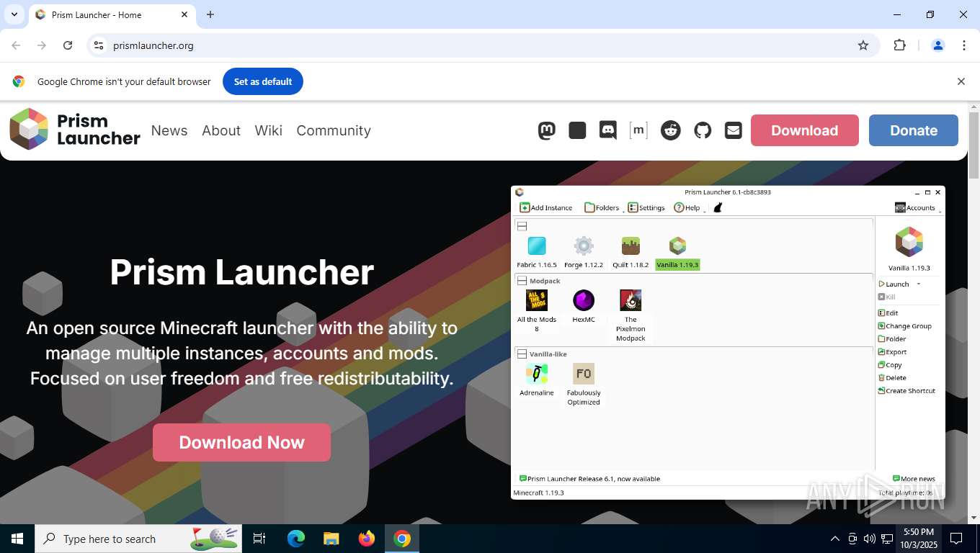Screen dimensions: 980x553
Task: View site information icon in address bar
Action: [99, 45]
